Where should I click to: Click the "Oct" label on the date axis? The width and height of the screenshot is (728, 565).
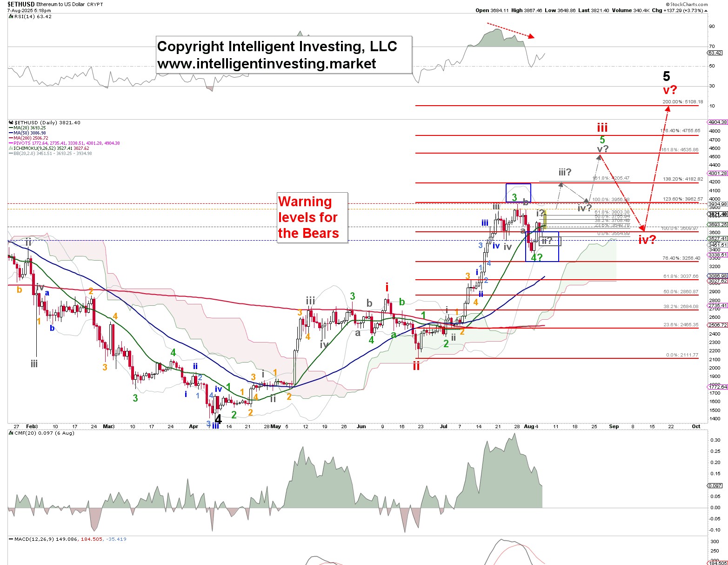(696, 426)
